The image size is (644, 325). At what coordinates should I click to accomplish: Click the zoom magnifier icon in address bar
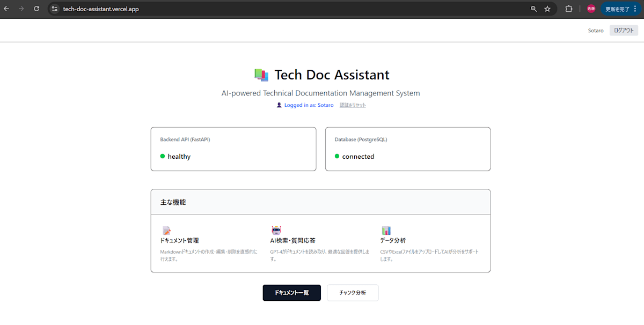(533, 9)
